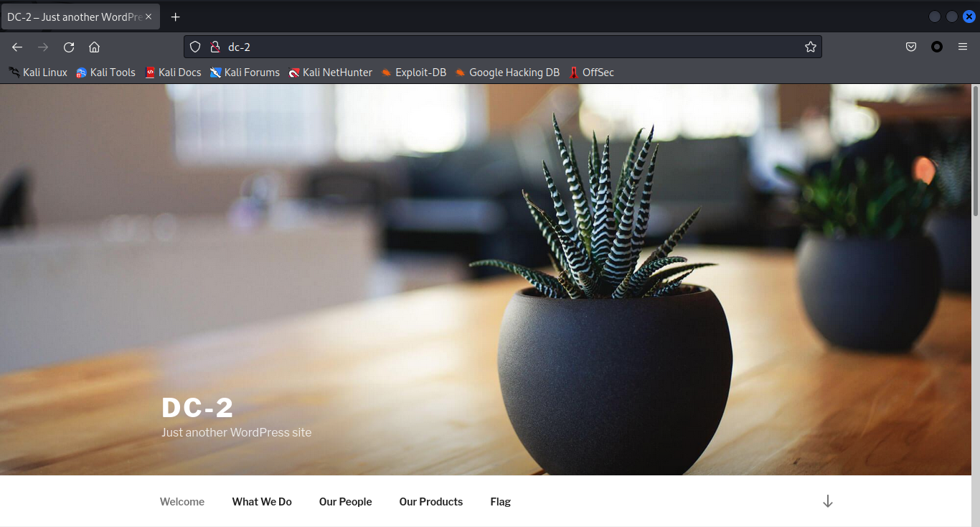Viewport: 980px width, 527px height.
Task: Click the tracking protection shield icon
Action: 194,47
